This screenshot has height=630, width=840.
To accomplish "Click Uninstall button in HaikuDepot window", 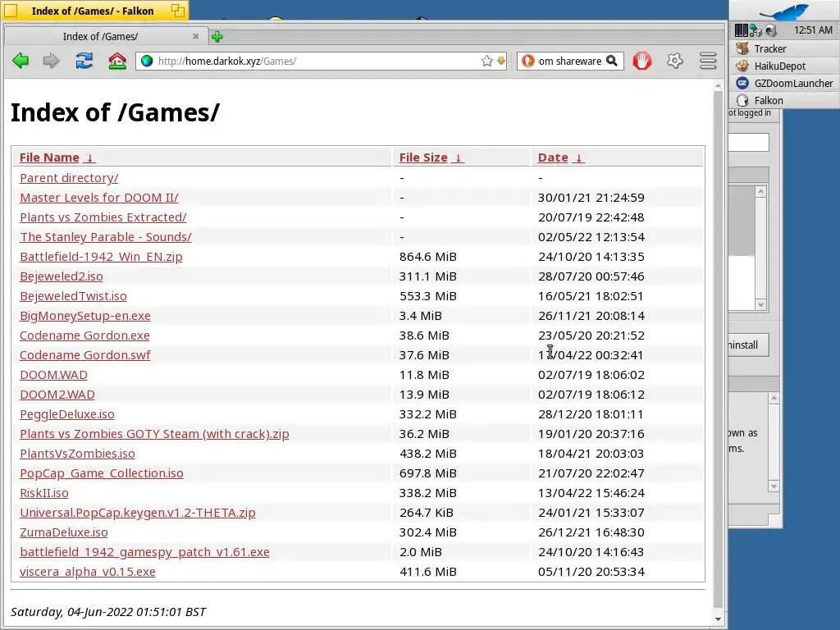I will click(x=748, y=345).
